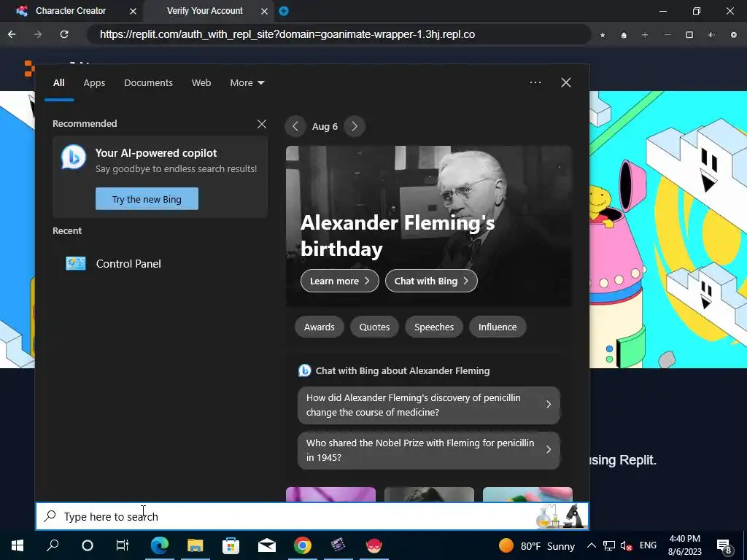This screenshot has height=560, width=747.
Task: Click the Bing copilot logo icon
Action: point(74,157)
